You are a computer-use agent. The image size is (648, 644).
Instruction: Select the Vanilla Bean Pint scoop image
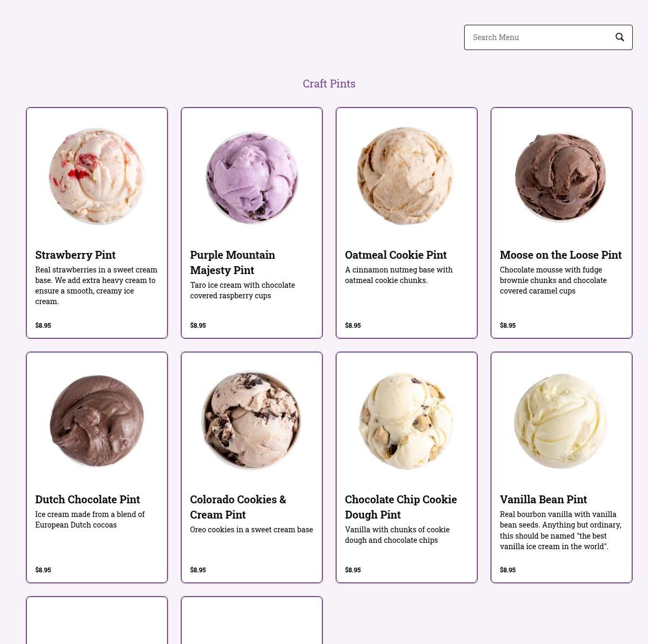[x=561, y=420]
